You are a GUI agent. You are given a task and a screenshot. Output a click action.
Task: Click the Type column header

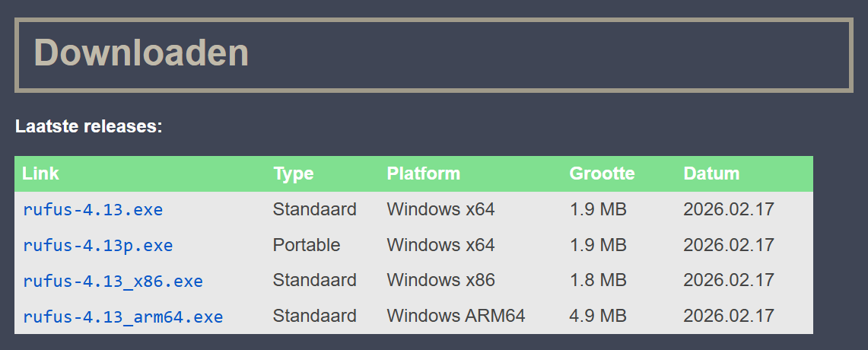coord(294,174)
